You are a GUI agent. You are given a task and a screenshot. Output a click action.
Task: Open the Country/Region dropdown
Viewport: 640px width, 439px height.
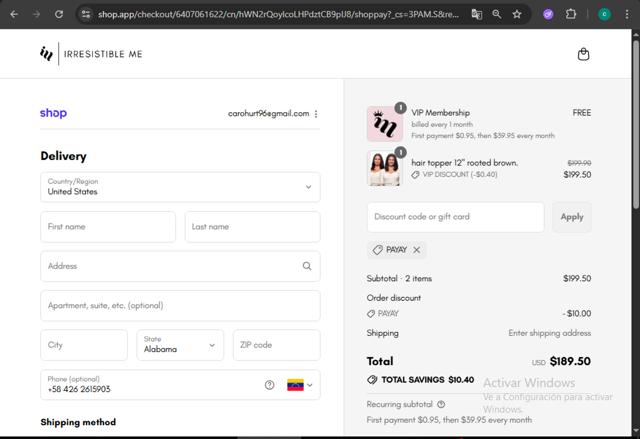[x=180, y=187]
